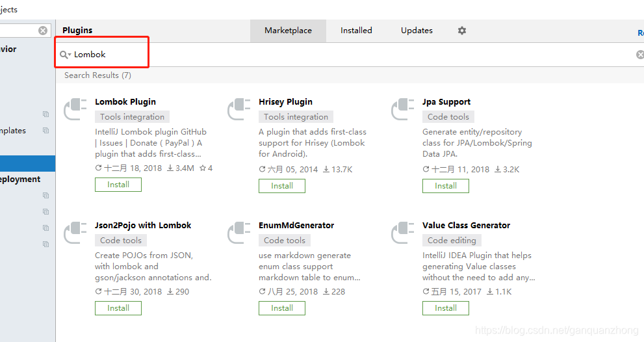Install the EnumMdGenerator plugin
This screenshot has height=342, width=644.
point(282,308)
